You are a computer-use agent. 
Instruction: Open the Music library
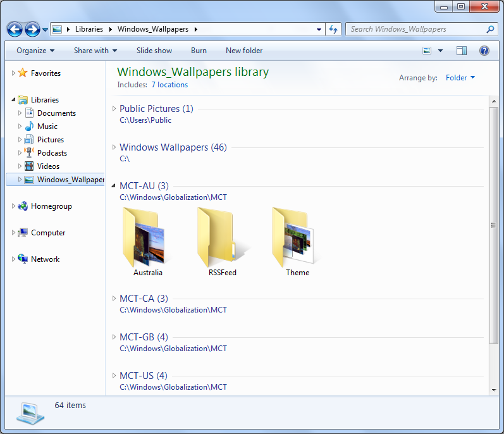click(47, 127)
